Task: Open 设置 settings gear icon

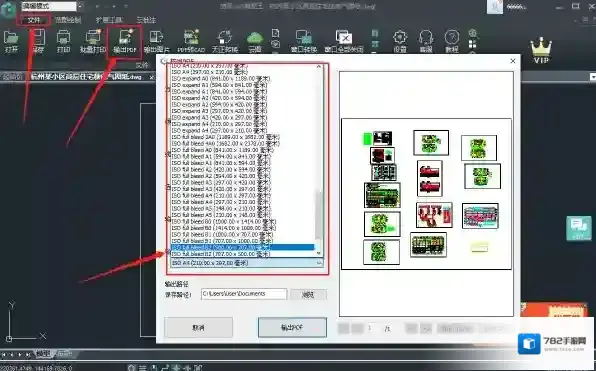Action: pos(400,41)
